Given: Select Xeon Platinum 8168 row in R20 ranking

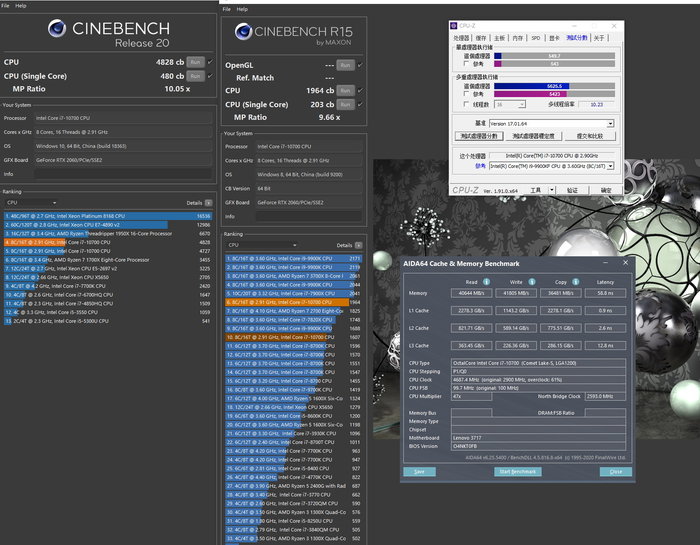Looking at the screenshot, I should click(x=107, y=216).
